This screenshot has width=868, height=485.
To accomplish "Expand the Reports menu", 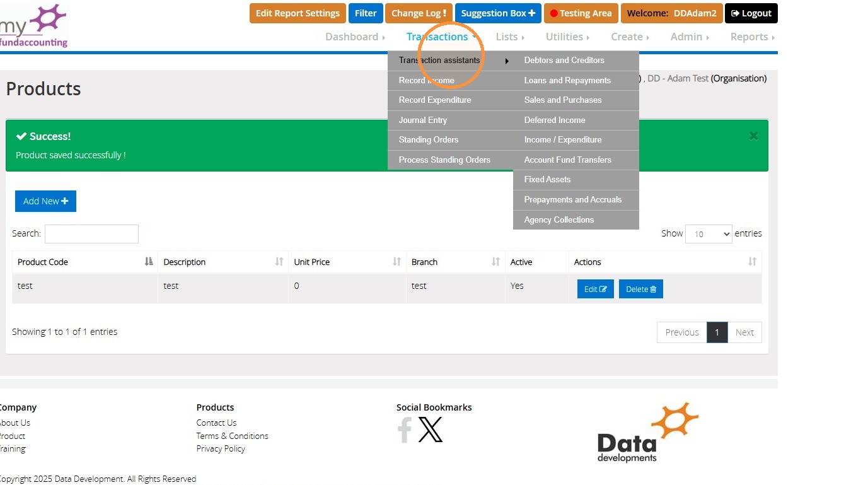I will tap(752, 37).
